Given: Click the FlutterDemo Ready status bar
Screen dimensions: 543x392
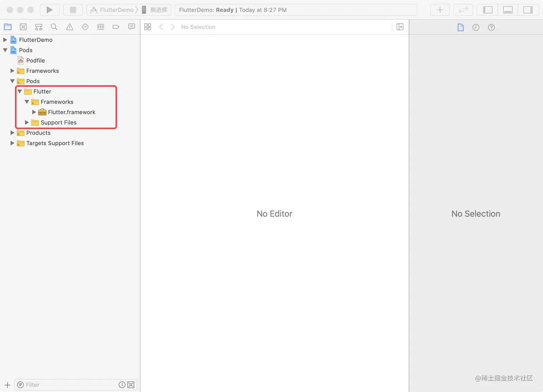Looking at the screenshot, I should click(x=296, y=10).
